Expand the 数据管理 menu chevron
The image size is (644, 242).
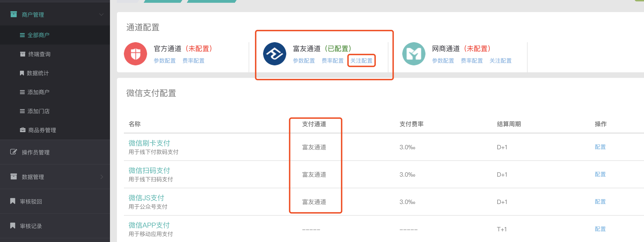pos(102,177)
